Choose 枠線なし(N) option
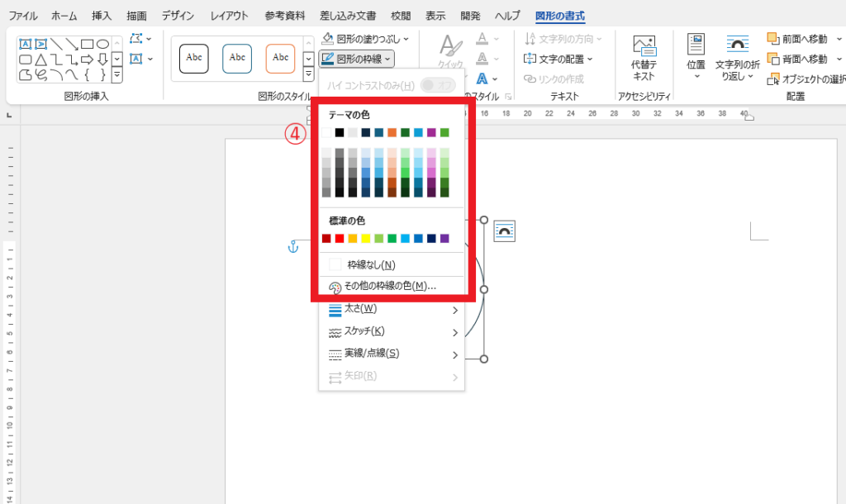Image resolution: width=846 pixels, height=504 pixels. [392, 265]
